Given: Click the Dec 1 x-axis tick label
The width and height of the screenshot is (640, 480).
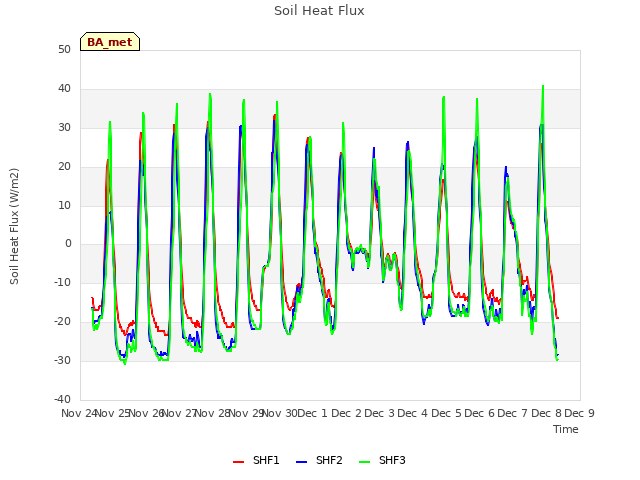Looking at the screenshot, I should point(312,413).
